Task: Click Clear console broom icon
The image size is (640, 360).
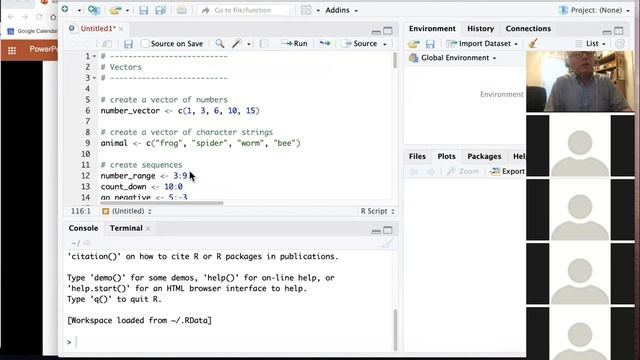Action: click(x=387, y=244)
